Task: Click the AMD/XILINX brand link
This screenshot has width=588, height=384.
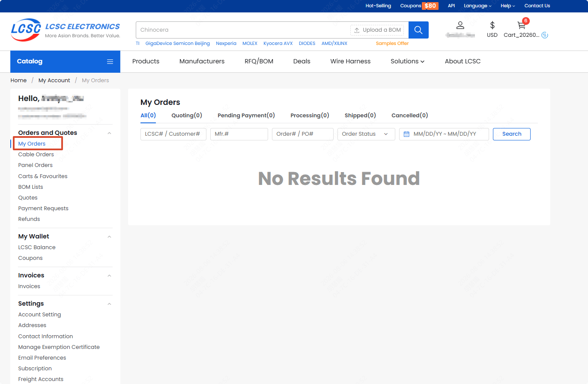Action: tap(334, 43)
